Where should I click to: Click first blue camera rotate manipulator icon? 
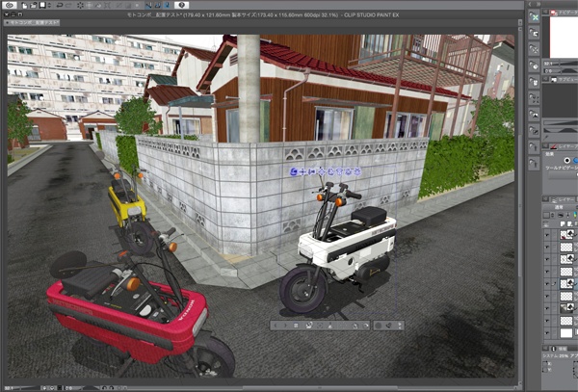click(294, 171)
